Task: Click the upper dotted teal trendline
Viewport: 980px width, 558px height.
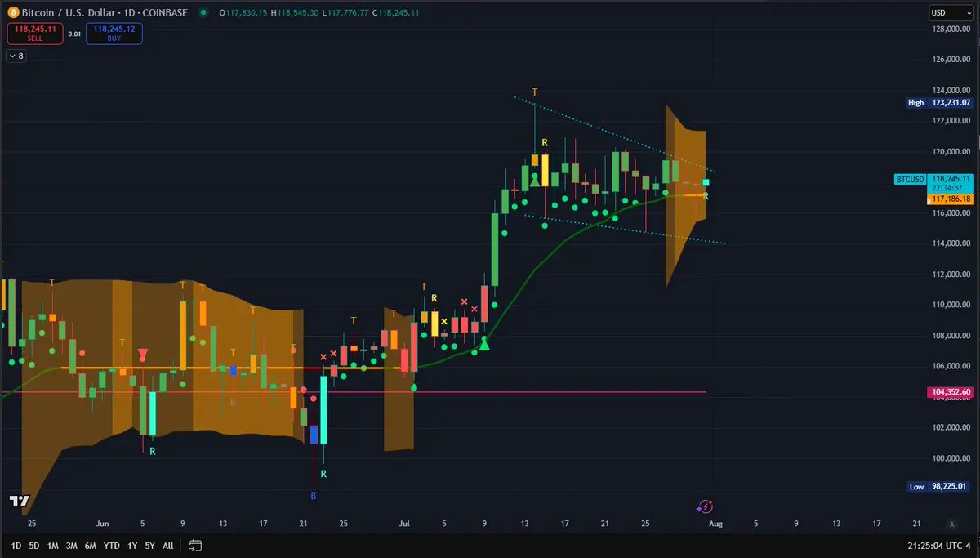Action: (614, 135)
